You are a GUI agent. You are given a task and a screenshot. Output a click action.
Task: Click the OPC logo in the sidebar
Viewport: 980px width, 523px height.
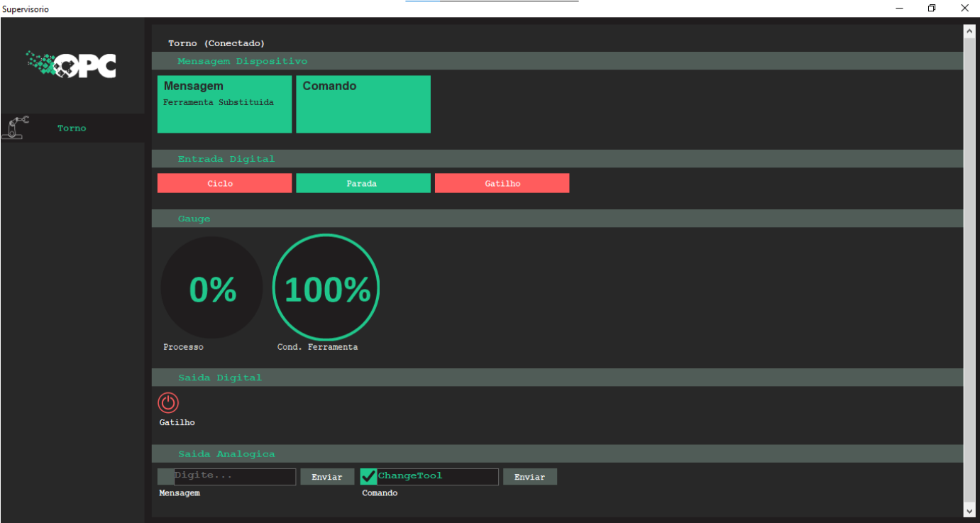[71, 64]
